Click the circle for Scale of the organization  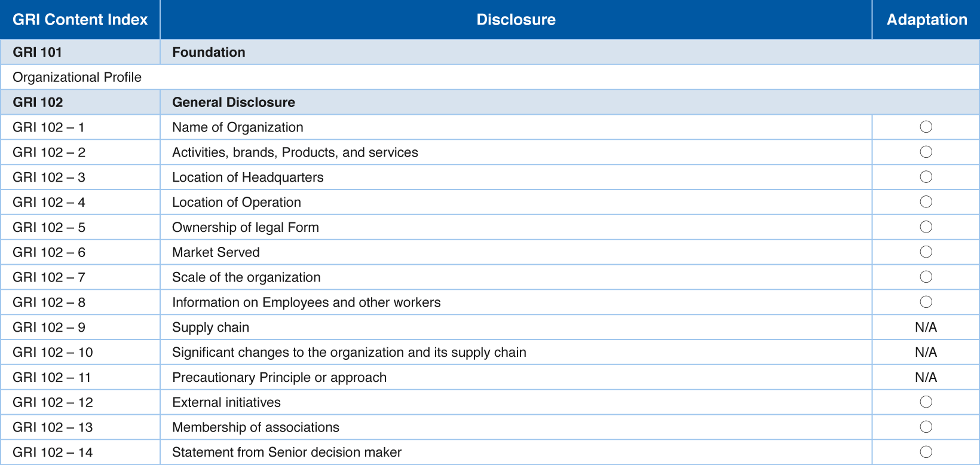(926, 277)
